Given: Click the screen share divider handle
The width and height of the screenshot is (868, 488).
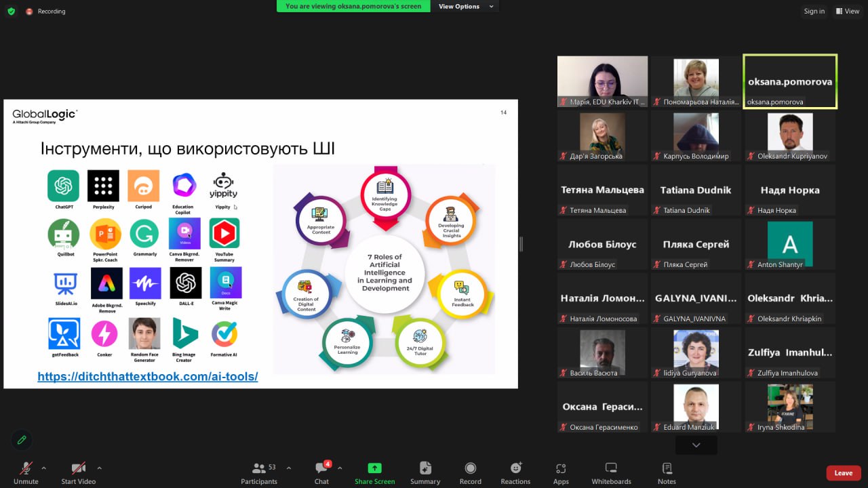Looking at the screenshot, I should click(x=521, y=244).
